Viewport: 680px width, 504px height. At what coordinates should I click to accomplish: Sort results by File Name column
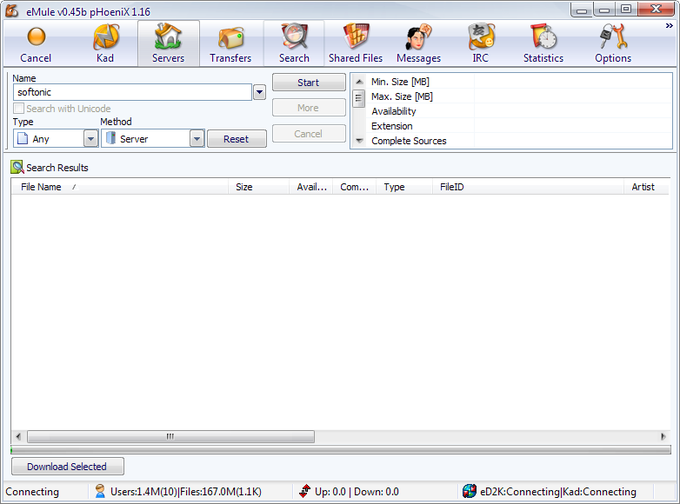[120, 187]
